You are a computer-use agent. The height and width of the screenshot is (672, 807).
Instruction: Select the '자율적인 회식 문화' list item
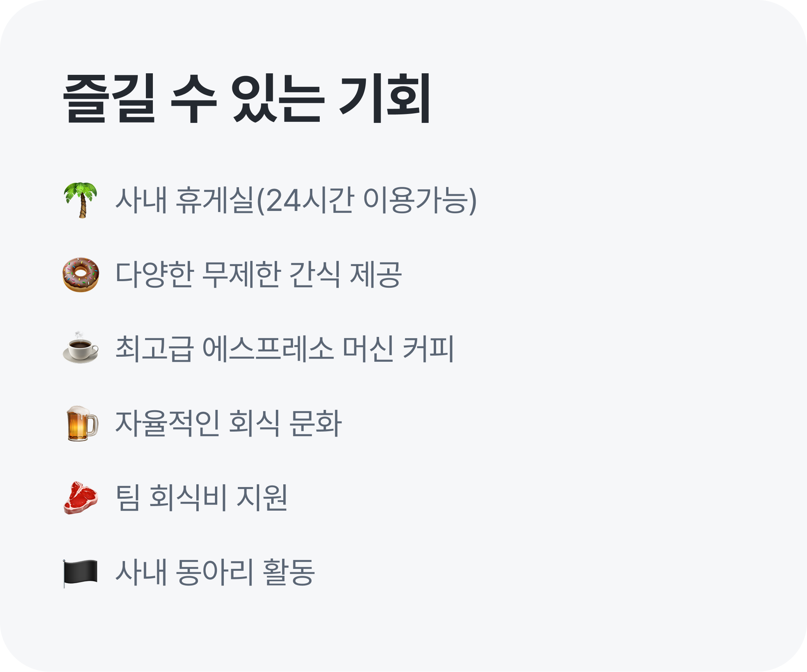[228, 423]
